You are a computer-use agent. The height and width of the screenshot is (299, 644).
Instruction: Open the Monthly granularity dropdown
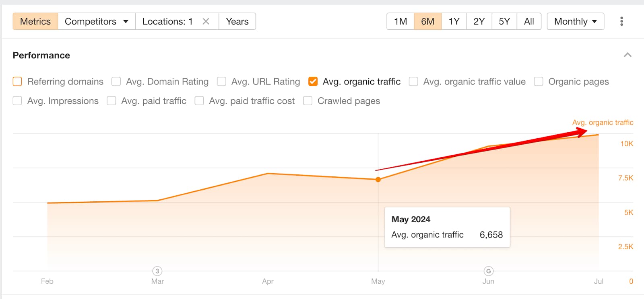point(575,21)
